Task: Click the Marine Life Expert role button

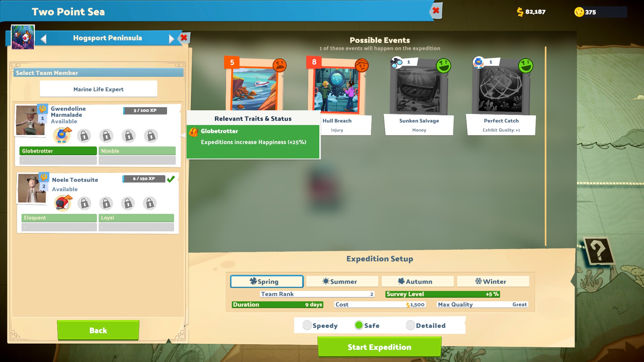Action: [98, 89]
